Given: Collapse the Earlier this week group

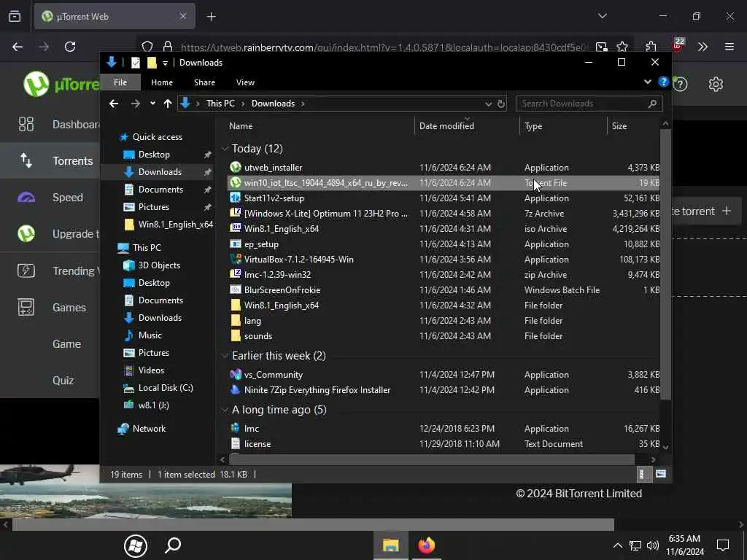Looking at the screenshot, I should coord(225,355).
